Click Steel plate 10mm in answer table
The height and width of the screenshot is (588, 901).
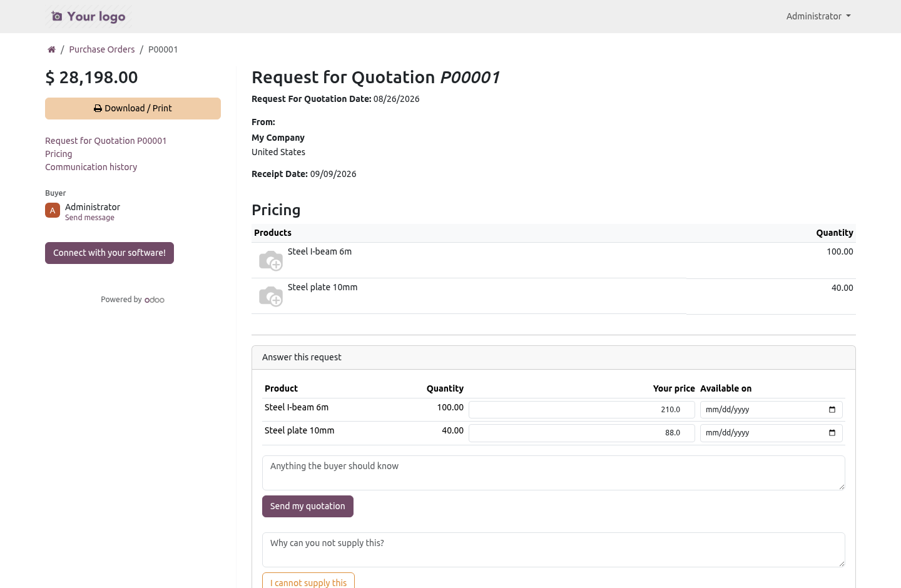[x=300, y=430]
